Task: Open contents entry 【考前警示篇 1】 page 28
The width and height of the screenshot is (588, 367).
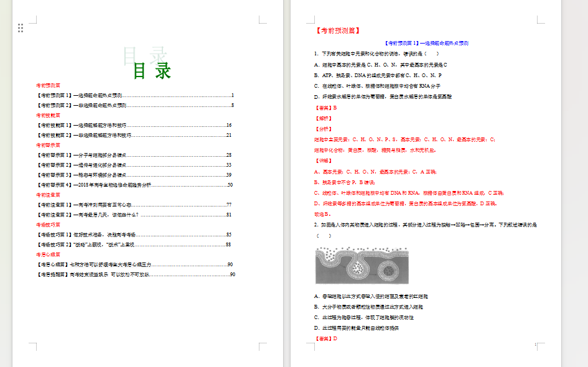Action: coord(134,155)
